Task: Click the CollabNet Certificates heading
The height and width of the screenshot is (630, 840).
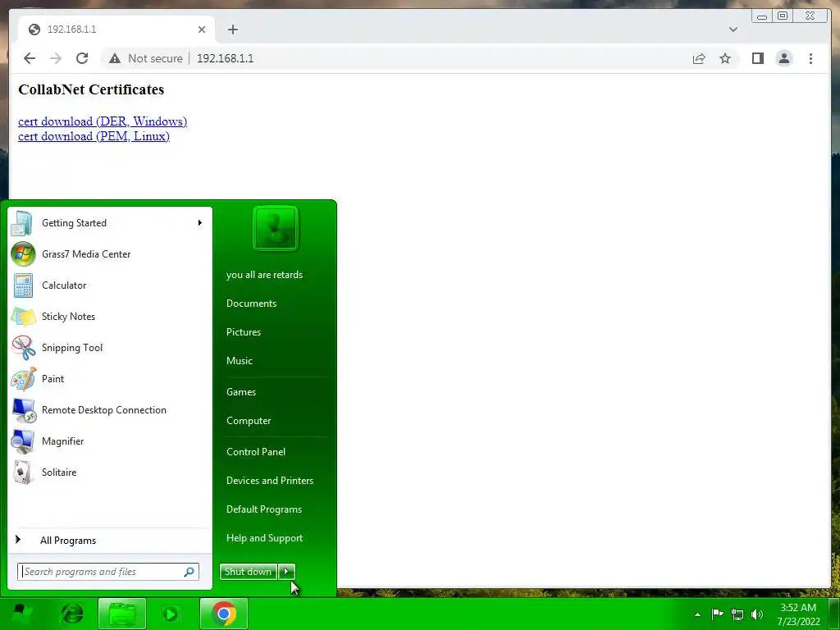Action: point(91,89)
